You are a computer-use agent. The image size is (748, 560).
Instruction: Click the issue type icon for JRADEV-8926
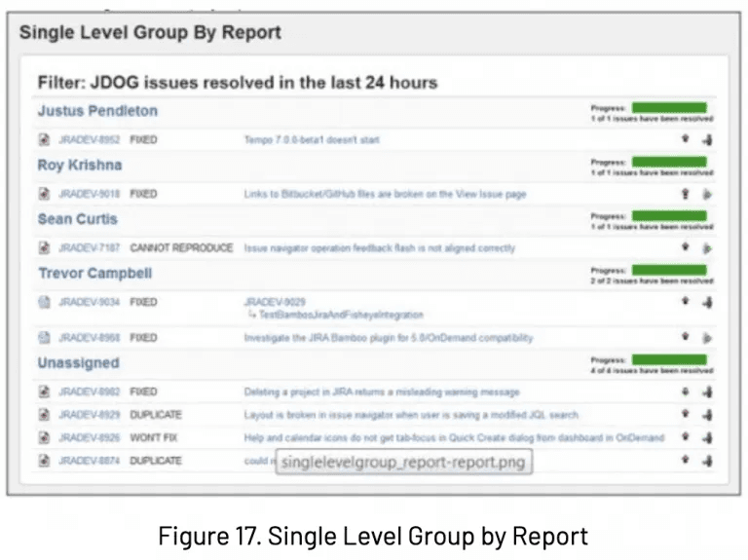[44, 437]
